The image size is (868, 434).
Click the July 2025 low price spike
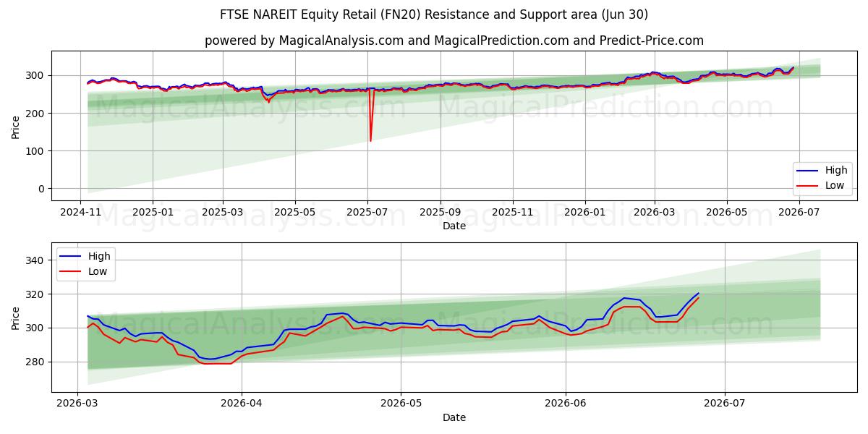click(370, 140)
